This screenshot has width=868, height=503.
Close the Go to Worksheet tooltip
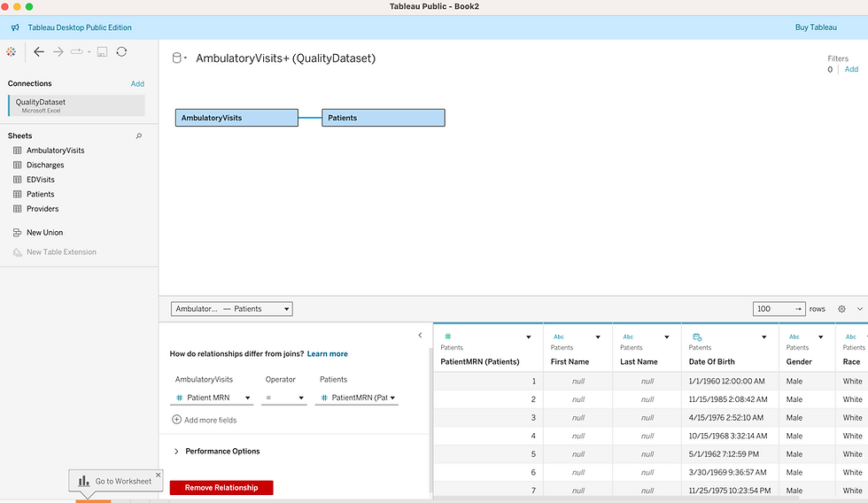click(159, 475)
